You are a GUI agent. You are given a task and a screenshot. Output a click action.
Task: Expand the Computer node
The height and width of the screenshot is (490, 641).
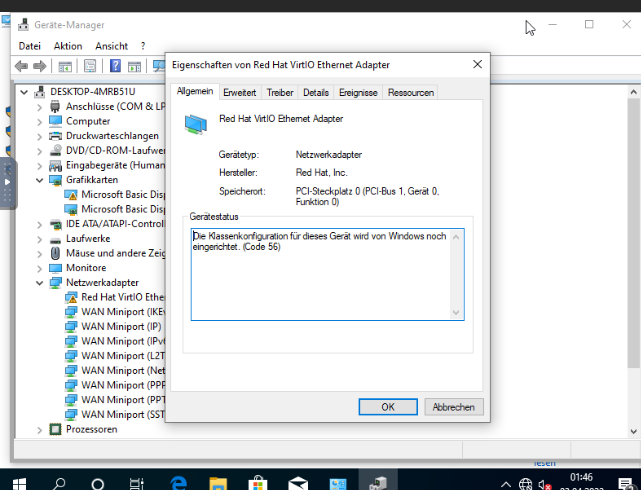tap(39, 122)
